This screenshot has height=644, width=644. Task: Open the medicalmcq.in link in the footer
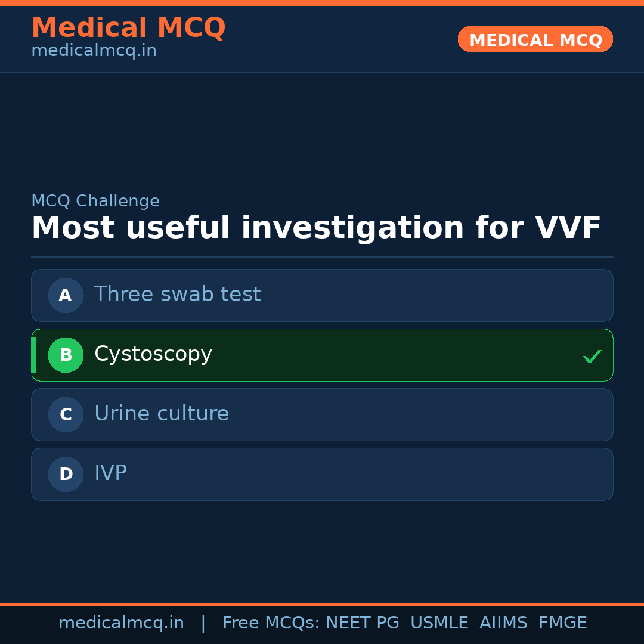click(121, 623)
